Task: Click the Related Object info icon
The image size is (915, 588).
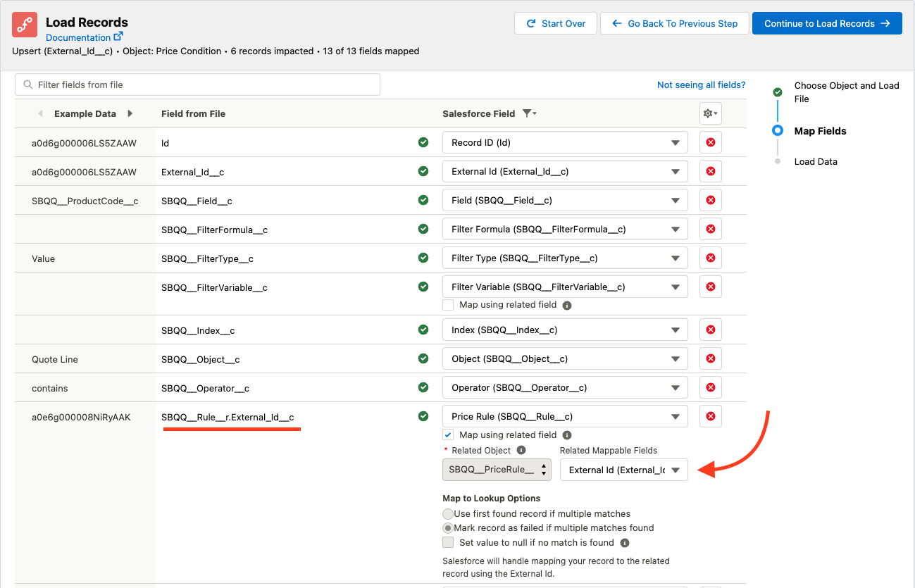Action: point(521,450)
